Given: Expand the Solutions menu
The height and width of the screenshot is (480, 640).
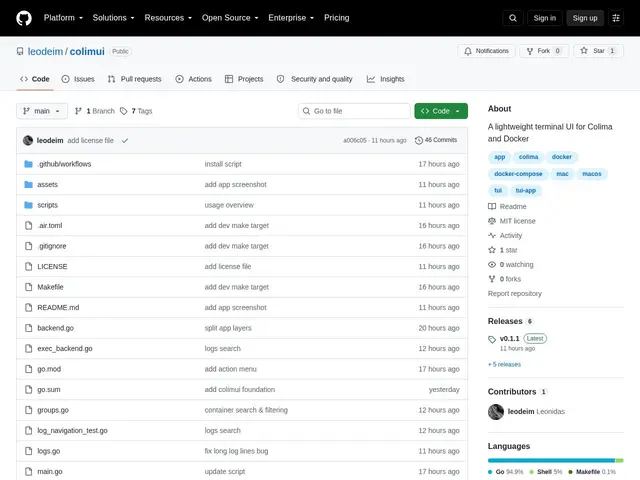Looking at the screenshot, I should coord(113,18).
